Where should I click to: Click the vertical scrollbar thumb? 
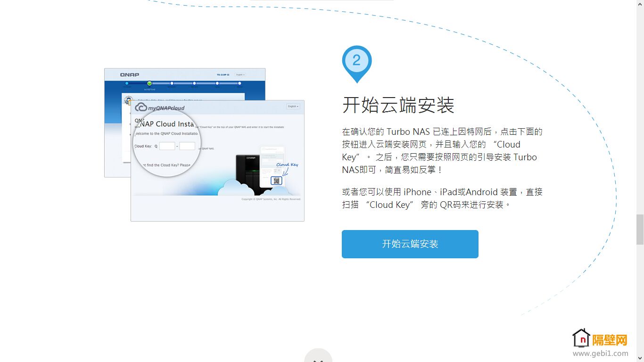click(x=640, y=229)
